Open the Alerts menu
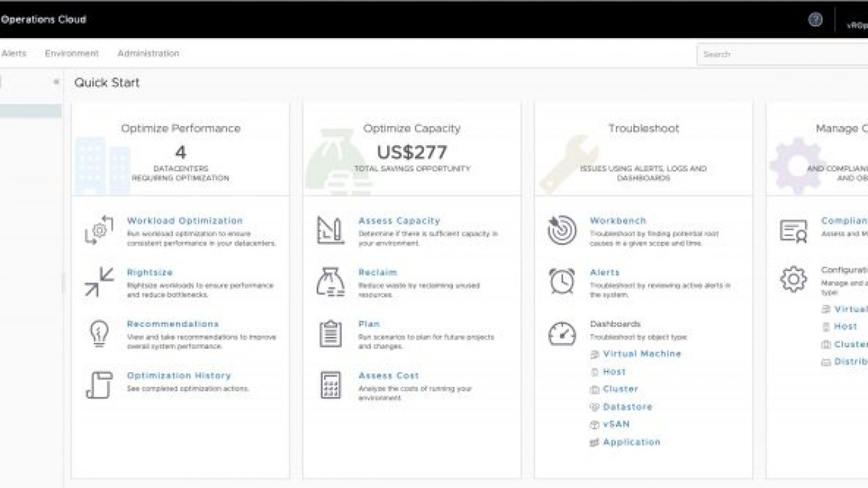868x488 pixels. [x=14, y=53]
